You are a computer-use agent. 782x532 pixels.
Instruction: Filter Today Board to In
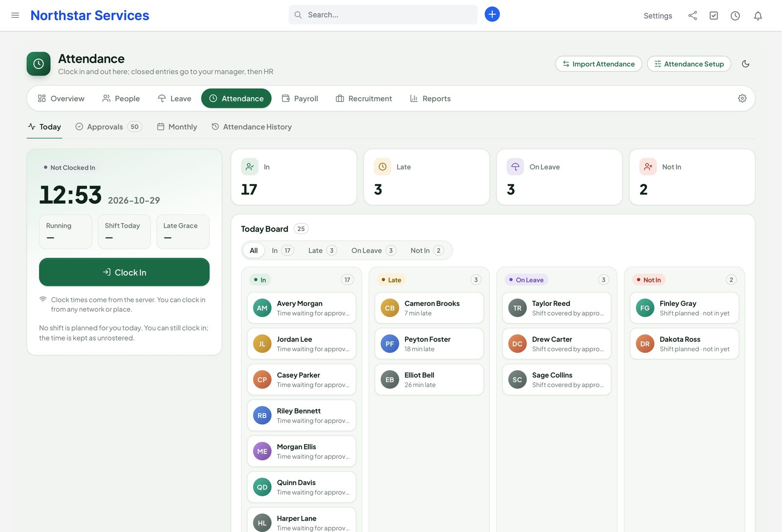click(x=282, y=251)
